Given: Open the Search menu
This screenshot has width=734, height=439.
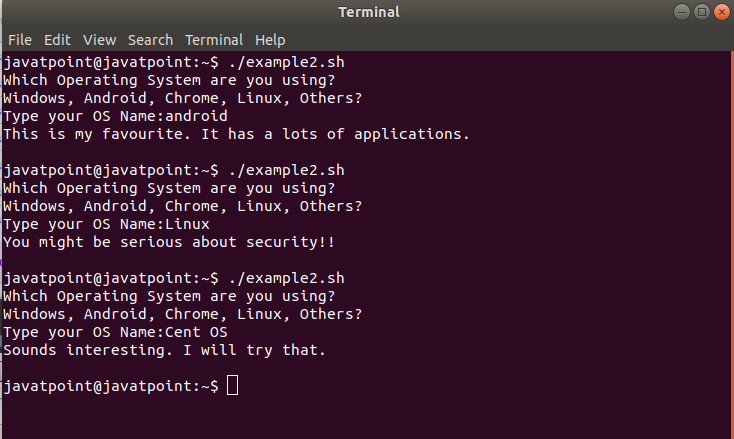Looking at the screenshot, I should [x=150, y=40].
